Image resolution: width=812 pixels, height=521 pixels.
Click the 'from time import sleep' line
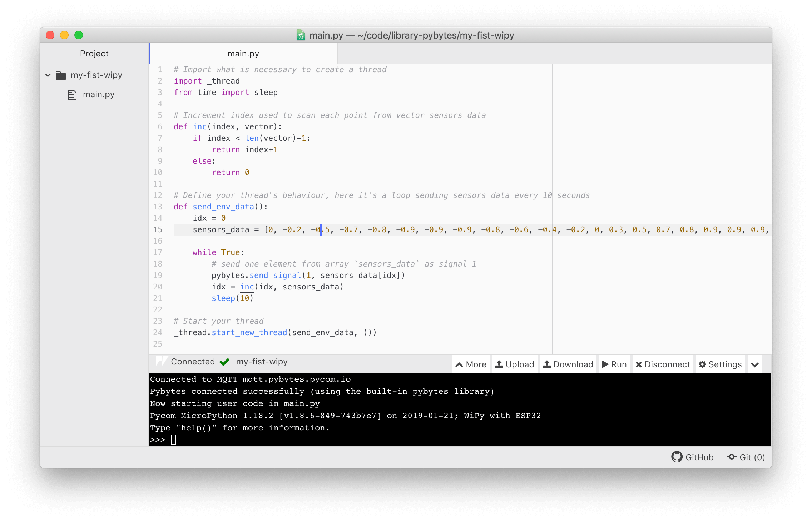(x=226, y=92)
